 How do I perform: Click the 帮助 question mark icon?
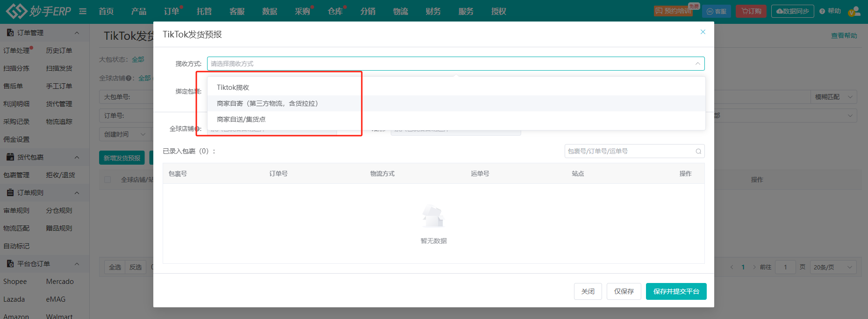[822, 11]
